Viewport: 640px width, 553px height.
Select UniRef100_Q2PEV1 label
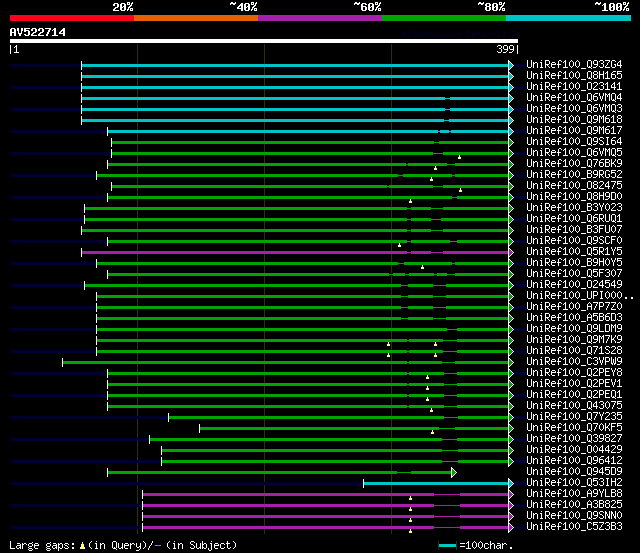574,384
